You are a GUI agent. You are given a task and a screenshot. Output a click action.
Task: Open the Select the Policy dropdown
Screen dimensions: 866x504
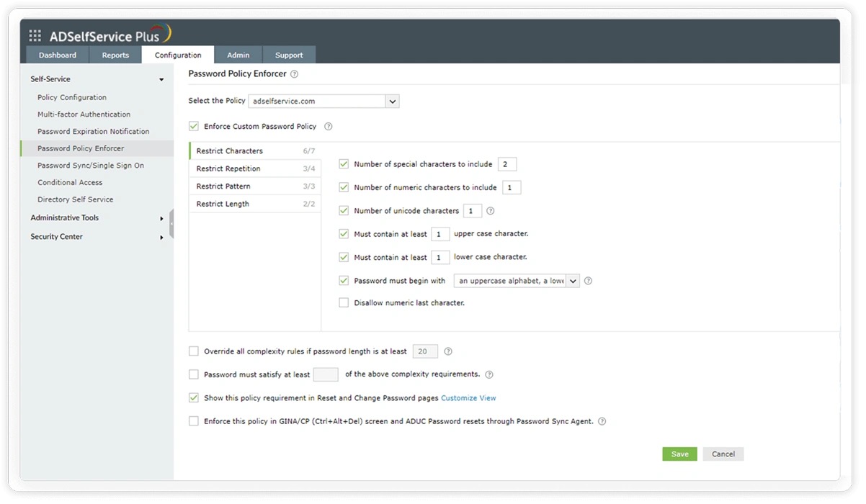coord(323,102)
